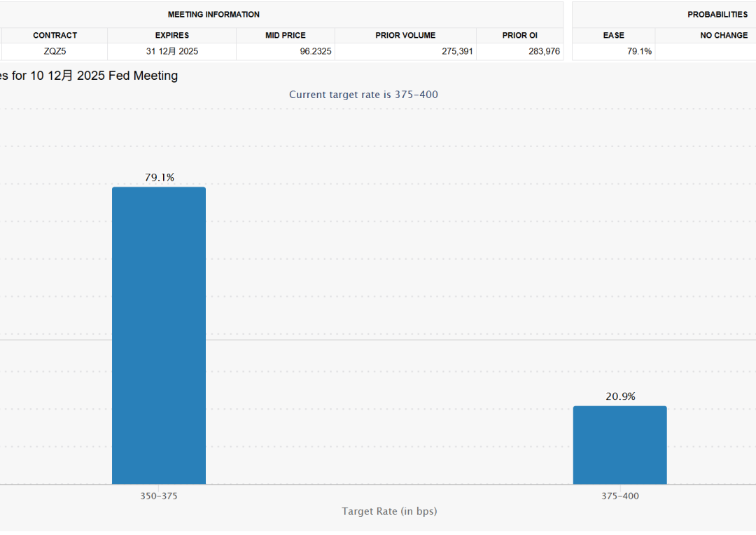Click the "Current target rate is 375-400" subtitle
The width and height of the screenshot is (756, 535).
363,95
